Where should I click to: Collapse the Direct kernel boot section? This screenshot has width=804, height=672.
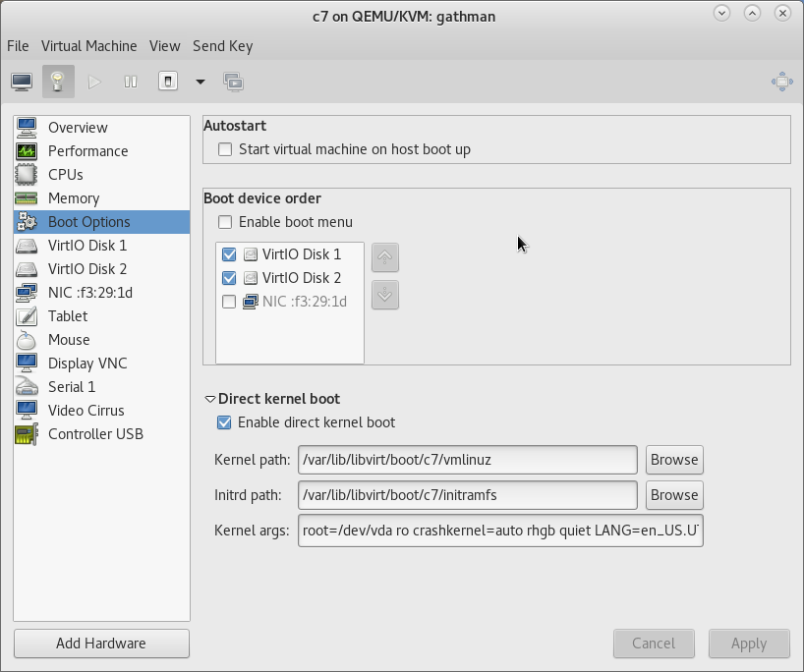209,399
